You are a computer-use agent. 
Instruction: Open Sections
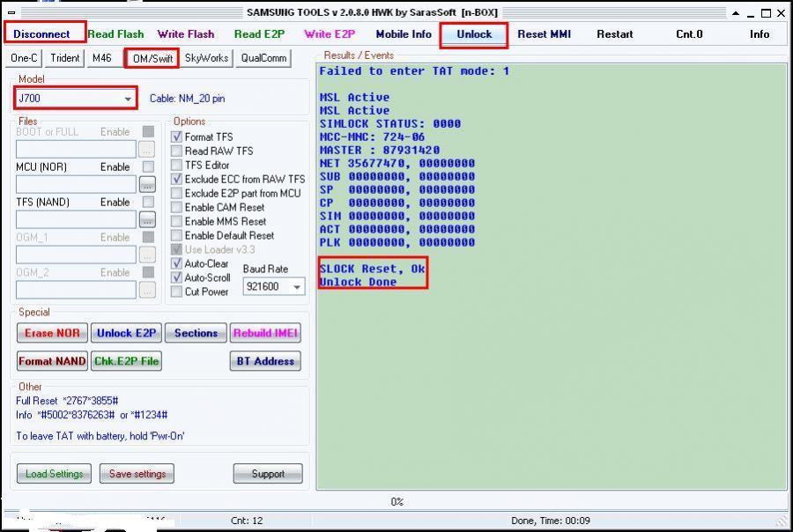[196, 333]
